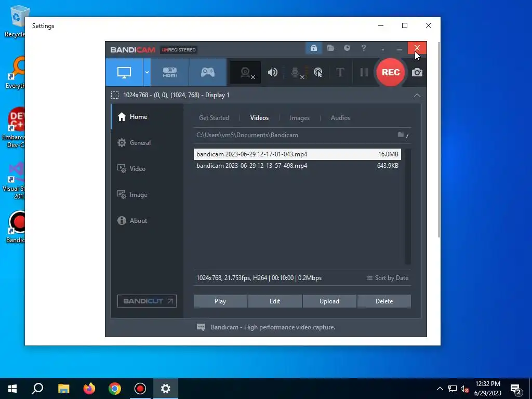Click the Upload button
This screenshot has height=399, width=532.
(329, 301)
